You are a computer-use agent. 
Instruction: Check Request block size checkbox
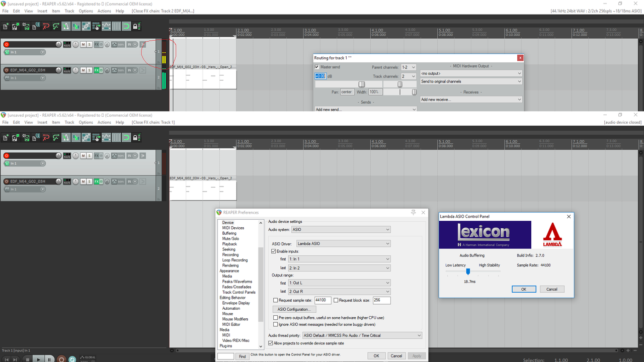pyautogui.click(x=336, y=300)
